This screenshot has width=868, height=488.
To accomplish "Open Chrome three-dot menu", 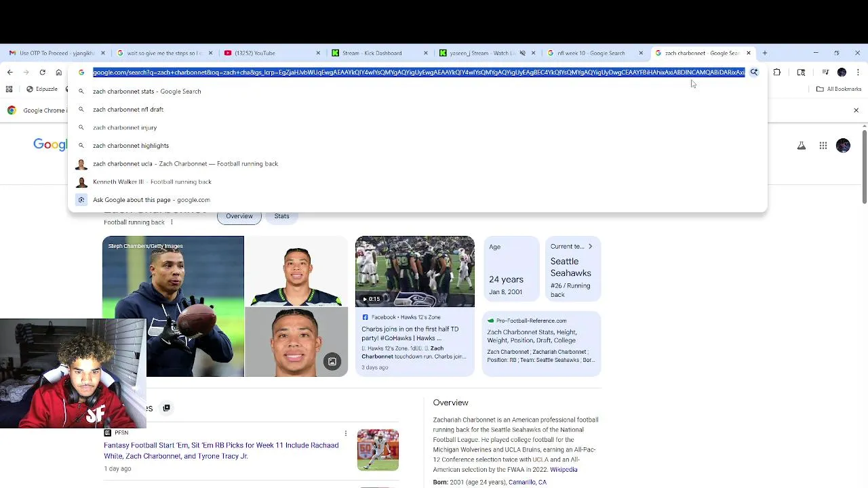I will click(858, 73).
